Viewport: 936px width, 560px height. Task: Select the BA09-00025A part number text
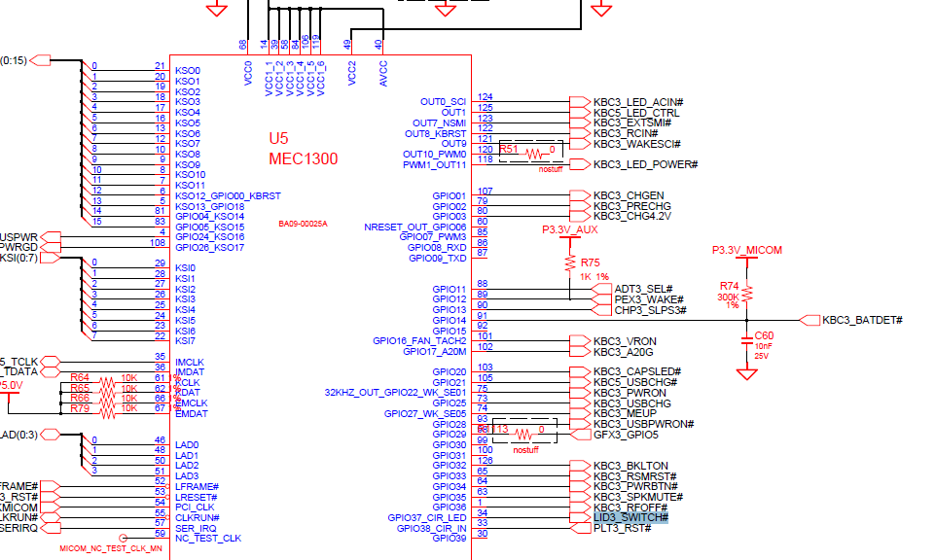tap(303, 225)
